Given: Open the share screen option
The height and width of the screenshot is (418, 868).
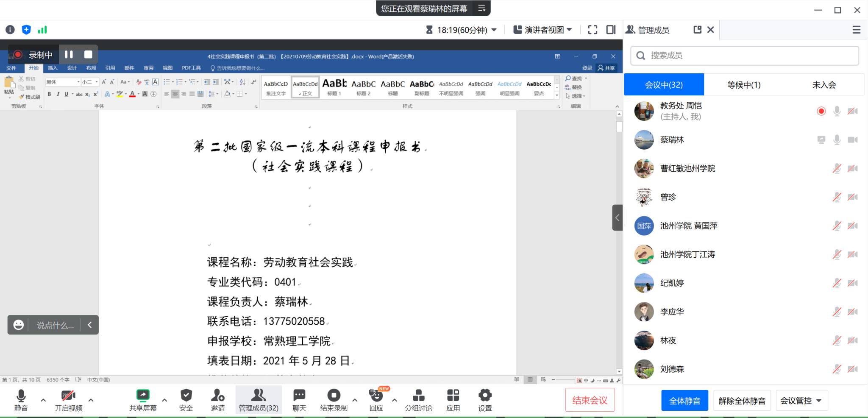Looking at the screenshot, I should coord(143,400).
